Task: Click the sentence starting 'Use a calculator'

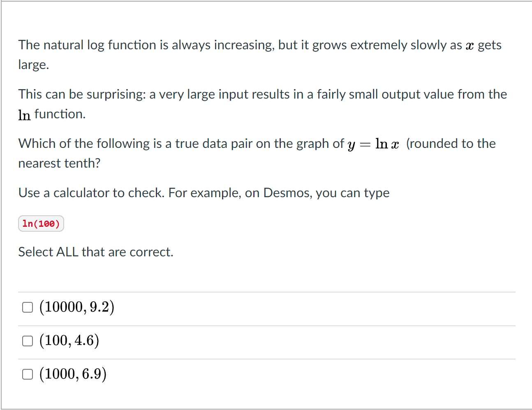Action: pos(204,193)
